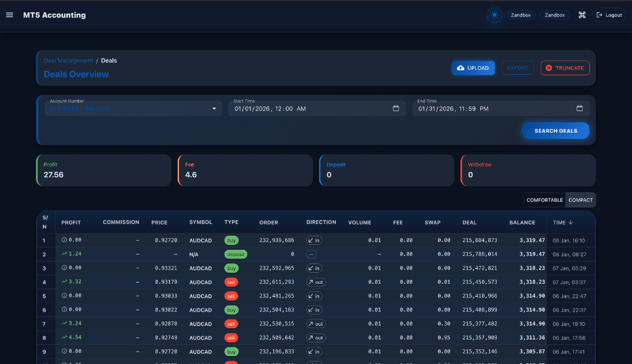Click the out direction badge in row 4
Viewport: 632px width, 364px height.
(x=315, y=282)
